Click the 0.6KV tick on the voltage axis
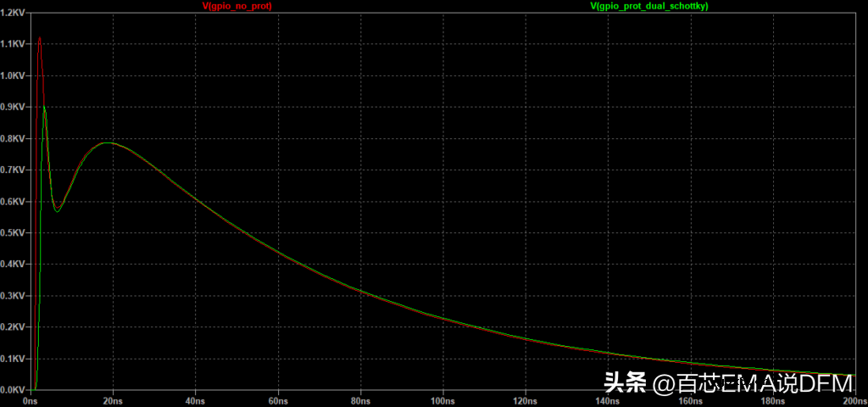This screenshot has height=407, width=868. point(14,202)
